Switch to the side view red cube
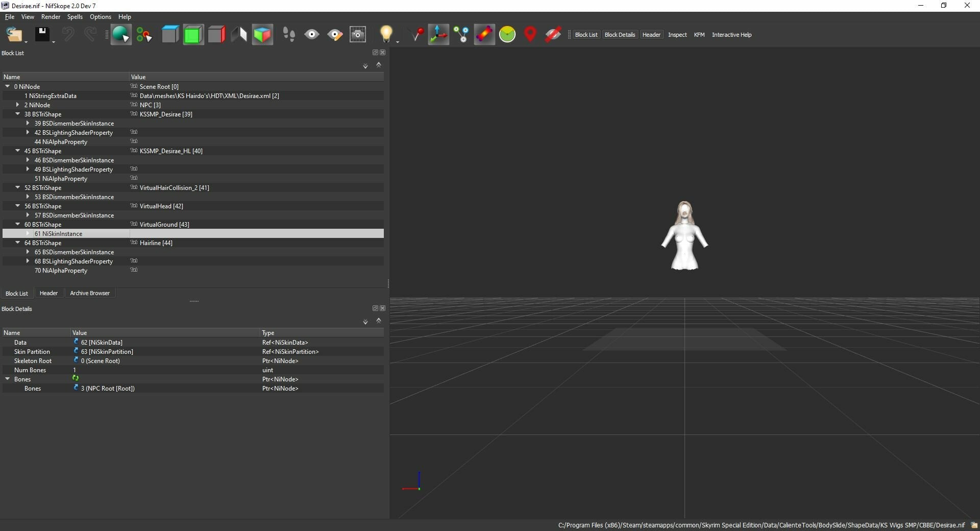Image resolution: width=980 pixels, height=531 pixels. point(216,35)
